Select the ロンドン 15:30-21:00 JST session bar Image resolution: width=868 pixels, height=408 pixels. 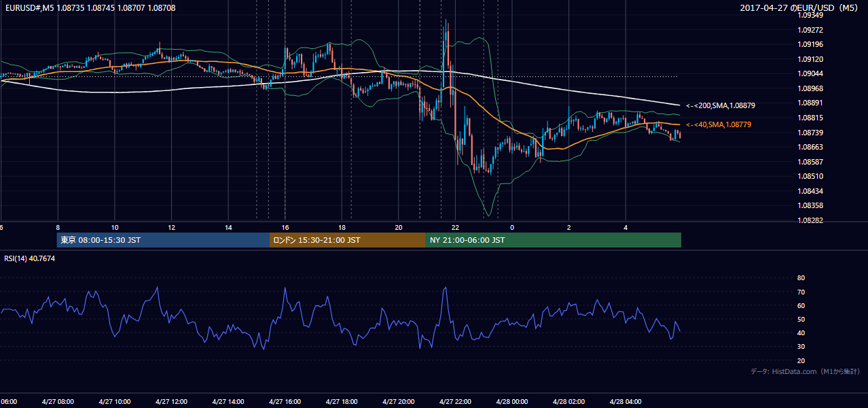click(x=348, y=240)
